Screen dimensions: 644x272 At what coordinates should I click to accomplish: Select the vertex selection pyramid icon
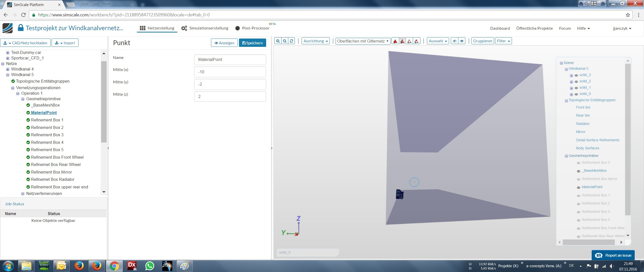pos(417,41)
